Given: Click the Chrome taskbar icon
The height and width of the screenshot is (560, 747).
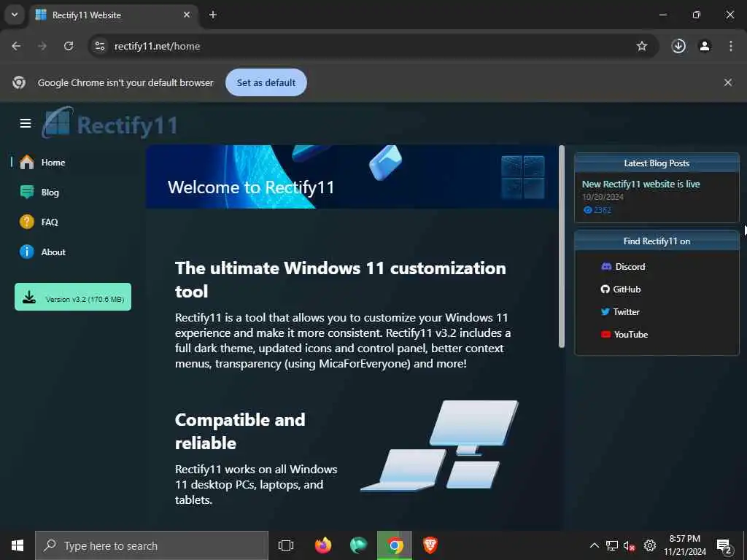Looking at the screenshot, I should point(395,545).
